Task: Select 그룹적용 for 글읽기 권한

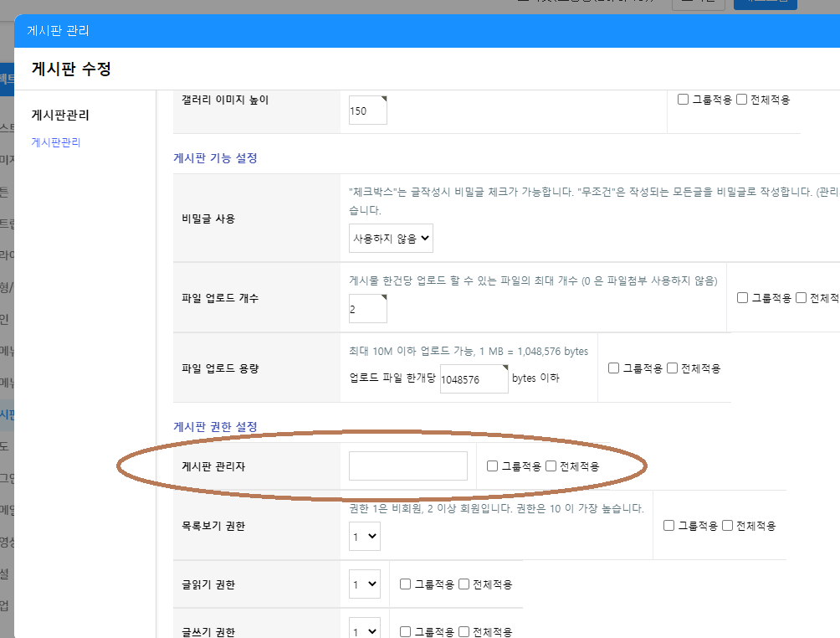Action: [406, 584]
